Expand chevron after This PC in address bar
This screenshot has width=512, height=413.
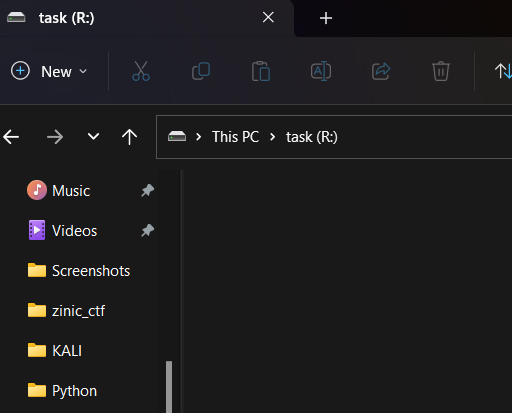[x=272, y=137]
